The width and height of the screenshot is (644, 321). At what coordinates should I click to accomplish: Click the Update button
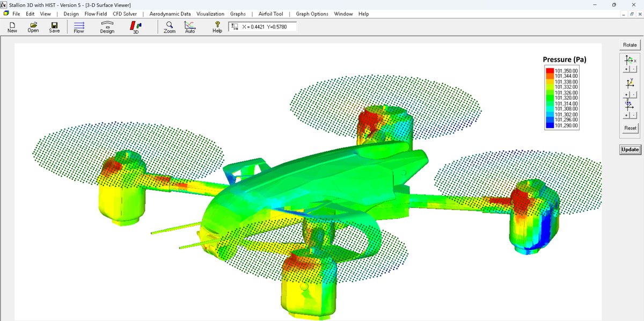pyautogui.click(x=630, y=149)
